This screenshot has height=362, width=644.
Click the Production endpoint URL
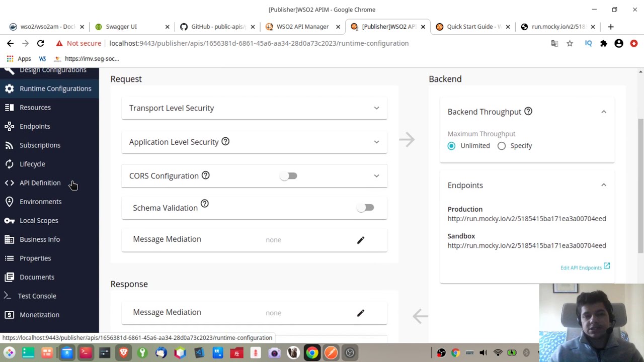[x=527, y=219]
